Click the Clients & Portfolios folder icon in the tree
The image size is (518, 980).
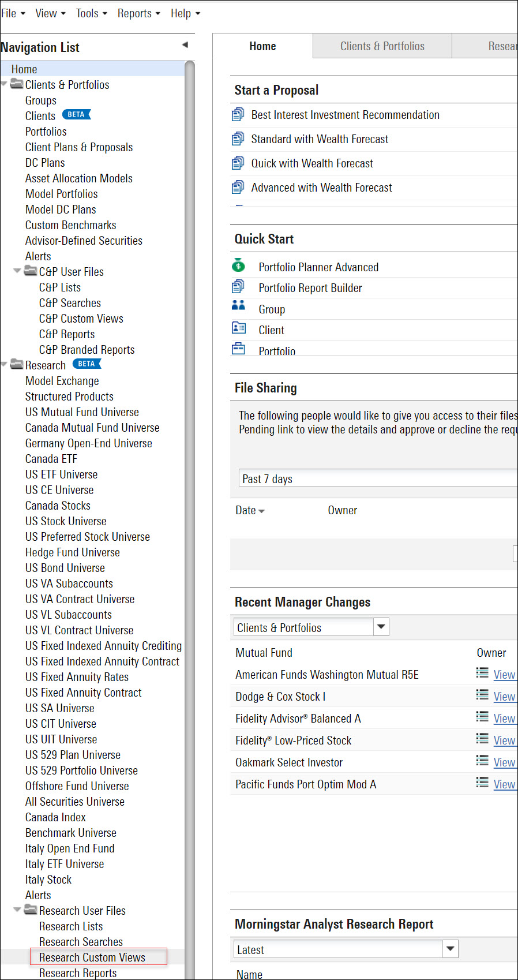pos(17,84)
